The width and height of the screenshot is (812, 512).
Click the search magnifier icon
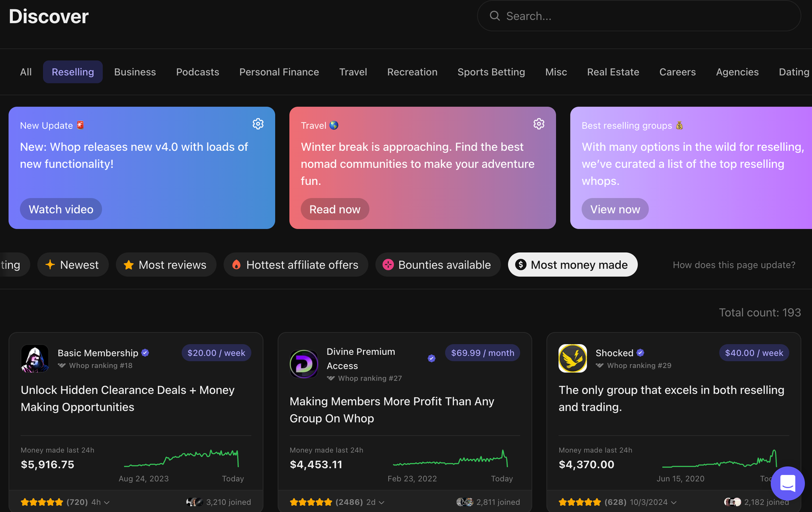[494, 16]
